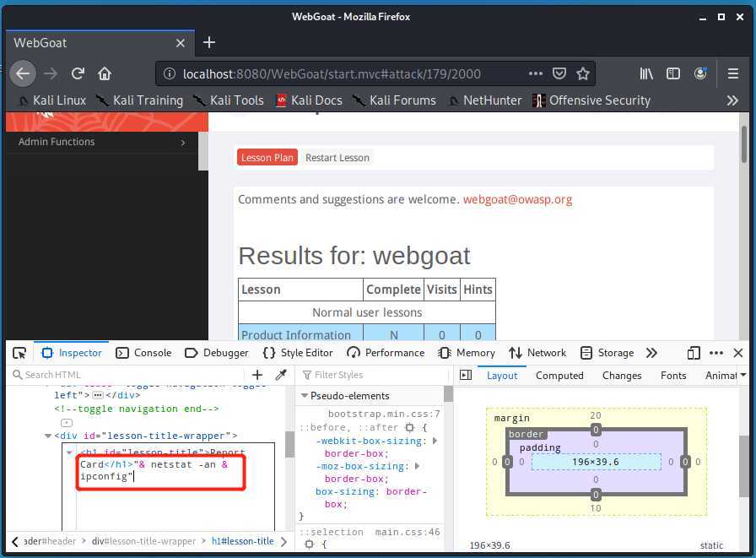Open the Offensive Security bookmark
The height and width of the screenshot is (558, 756).
pyautogui.click(x=591, y=100)
